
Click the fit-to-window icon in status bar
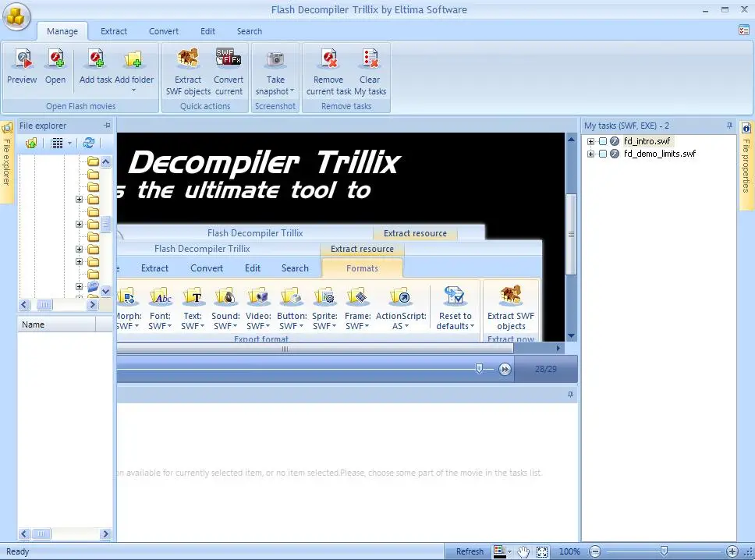click(x=542, y=552)
